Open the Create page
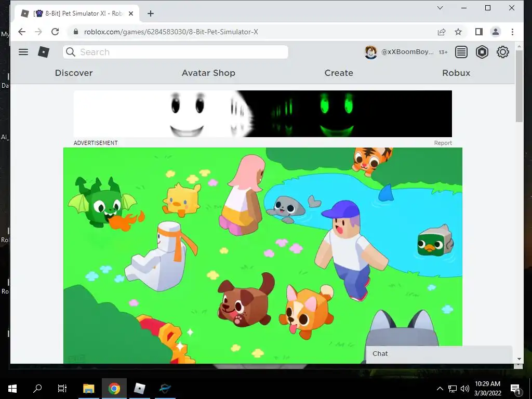 339,73
